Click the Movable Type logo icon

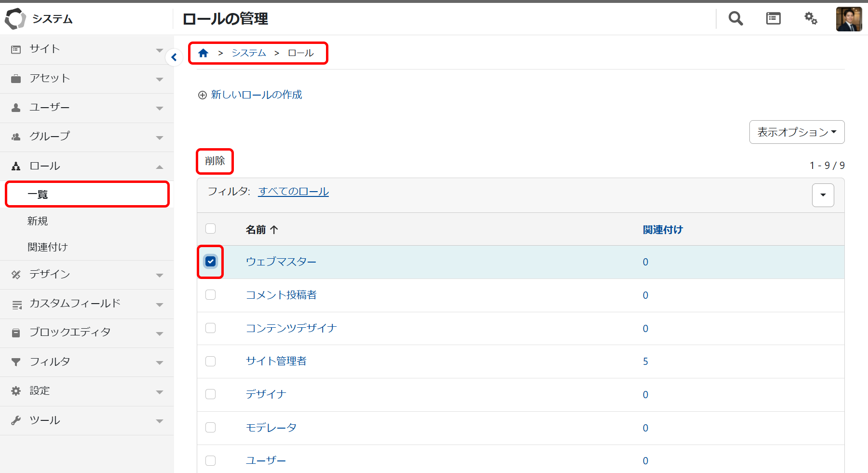pyautogui.click(x=15, y=19)
